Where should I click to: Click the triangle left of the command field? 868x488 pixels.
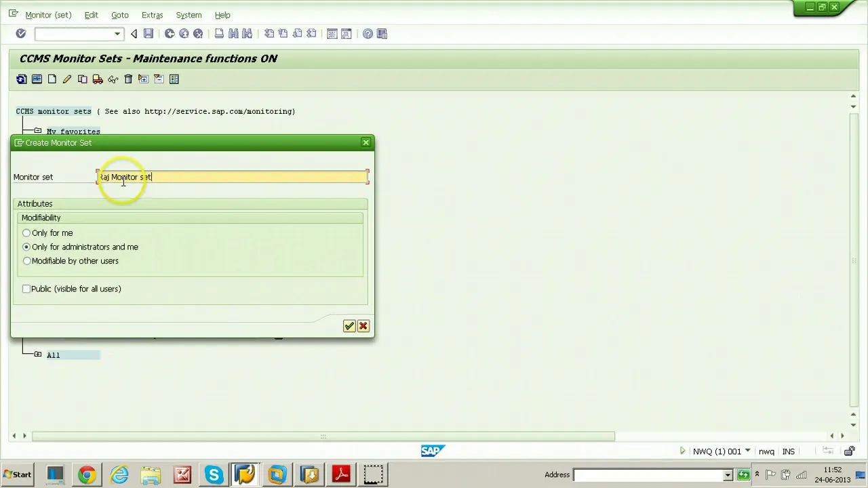click(x=134, y=34)
